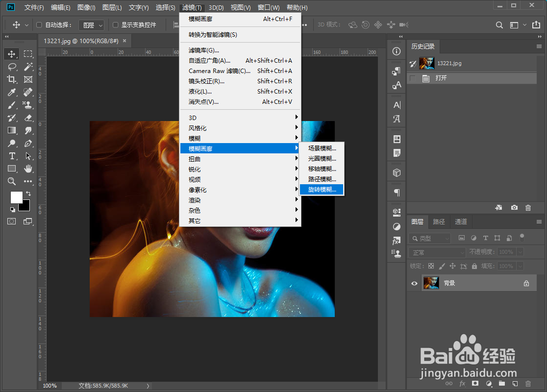Select the Dodge tool

click(x=11, y=143)
